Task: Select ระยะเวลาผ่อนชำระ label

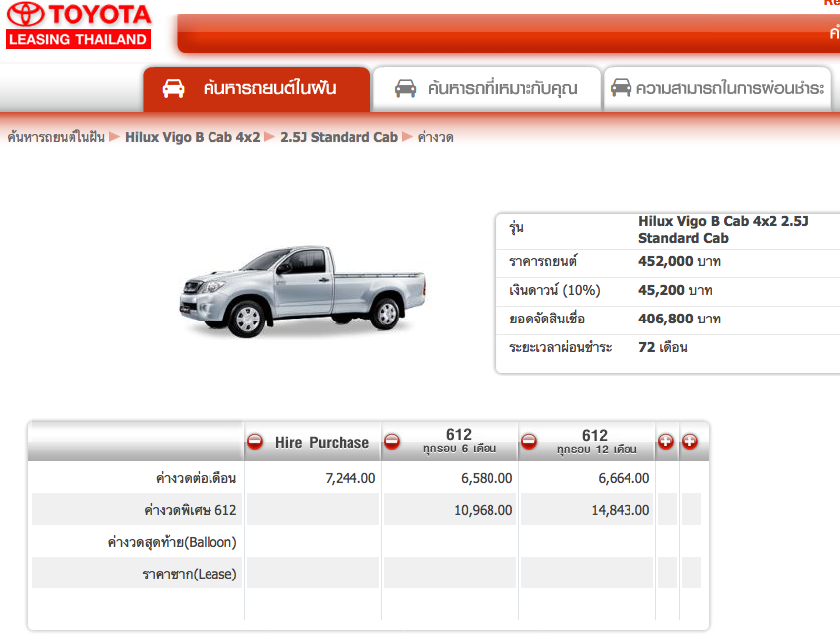Action: click(x=560, y=347)
